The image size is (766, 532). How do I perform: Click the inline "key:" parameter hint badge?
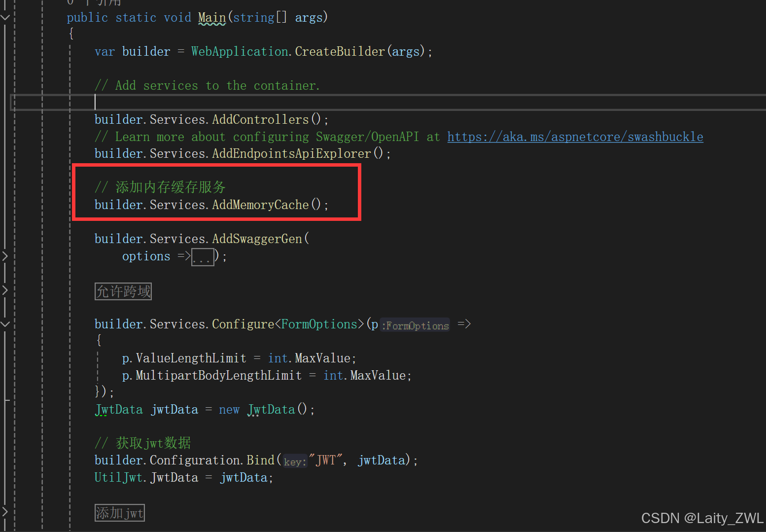tap(294, 461)
